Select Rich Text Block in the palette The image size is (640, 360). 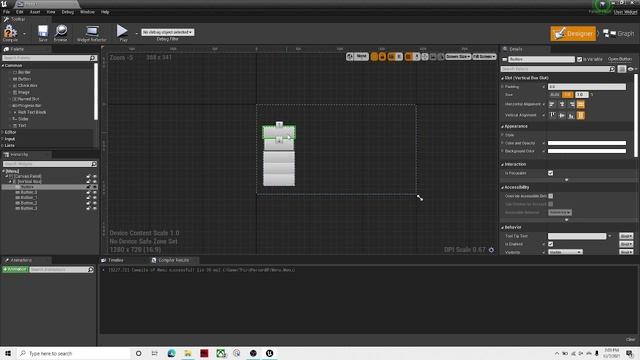[x=31, y=112]
